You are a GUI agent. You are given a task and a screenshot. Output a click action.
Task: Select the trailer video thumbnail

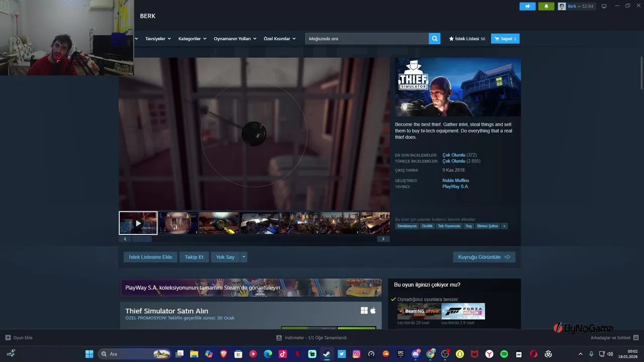coord(138,223)
